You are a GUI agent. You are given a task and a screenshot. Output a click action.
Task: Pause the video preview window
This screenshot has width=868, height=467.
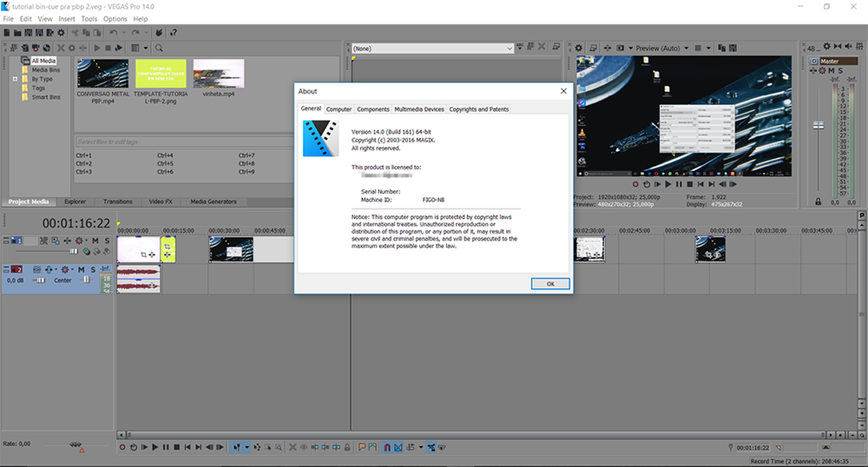(679, 184)
